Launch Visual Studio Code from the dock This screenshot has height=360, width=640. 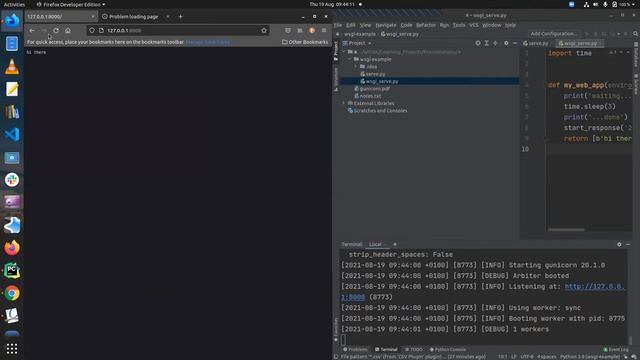pyautogui.click(x=12, y=134)
